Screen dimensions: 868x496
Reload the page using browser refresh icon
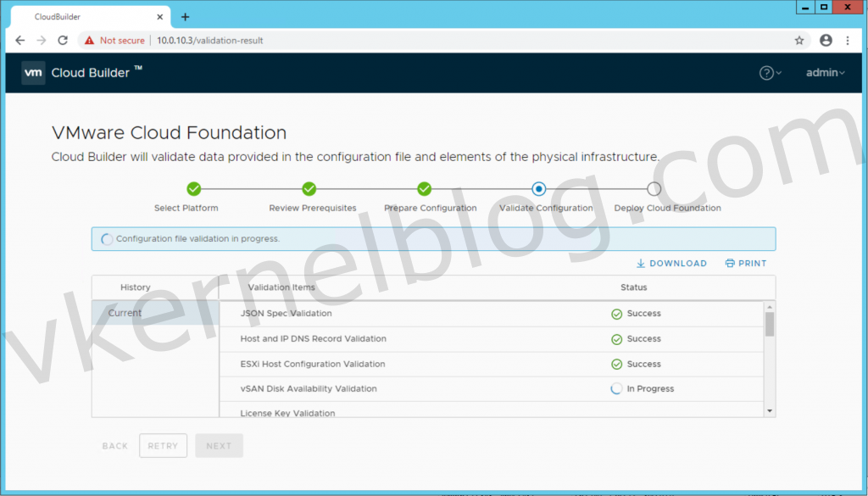pos(63,40)
